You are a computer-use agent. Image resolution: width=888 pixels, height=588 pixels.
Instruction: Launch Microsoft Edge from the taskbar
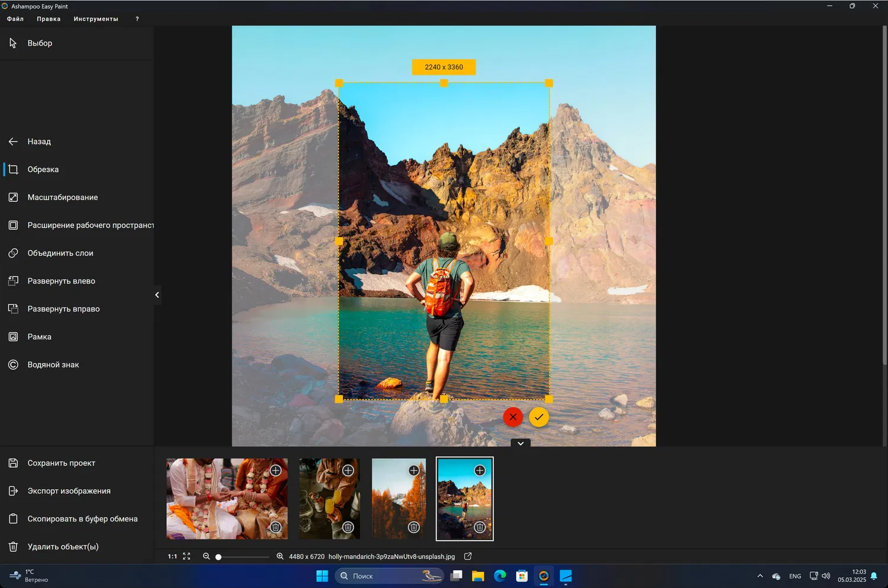coord(500,576)
